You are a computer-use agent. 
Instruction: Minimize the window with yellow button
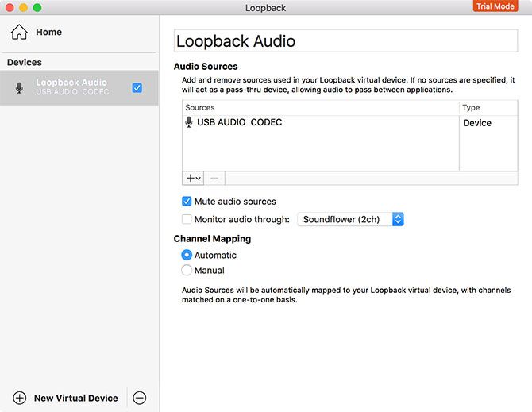pos(23,7)
